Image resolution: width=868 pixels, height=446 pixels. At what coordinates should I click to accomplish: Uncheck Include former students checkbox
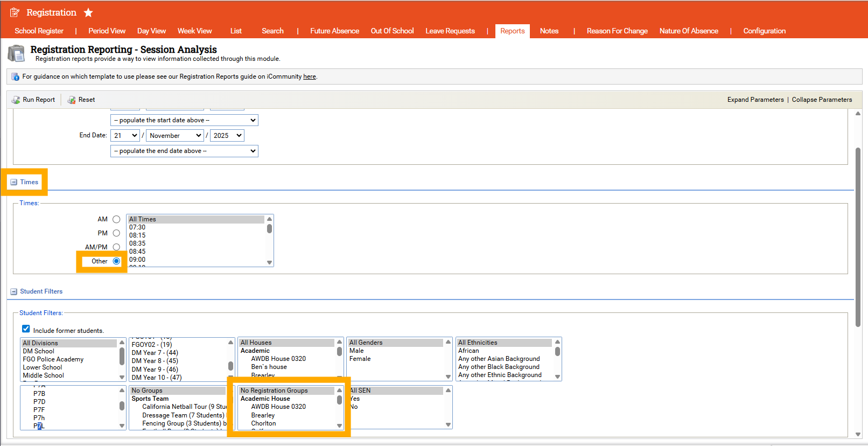[x=26, y=329]
